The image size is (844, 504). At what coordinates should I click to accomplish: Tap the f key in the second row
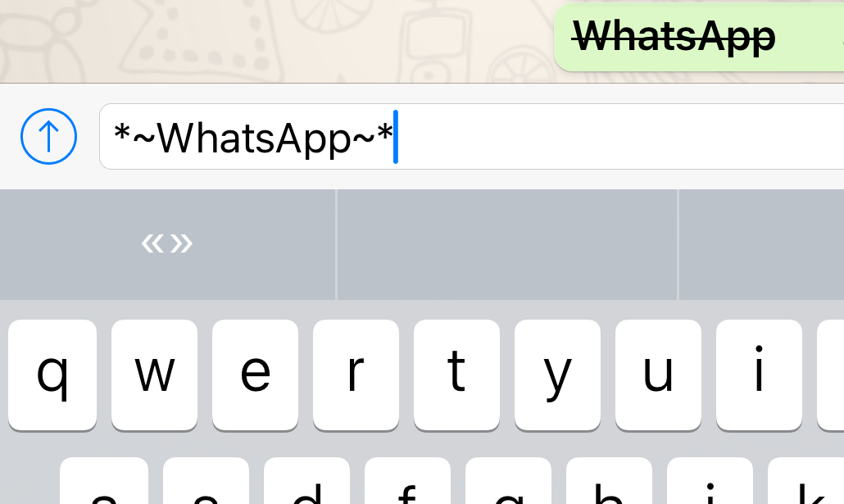click(407, 481)
